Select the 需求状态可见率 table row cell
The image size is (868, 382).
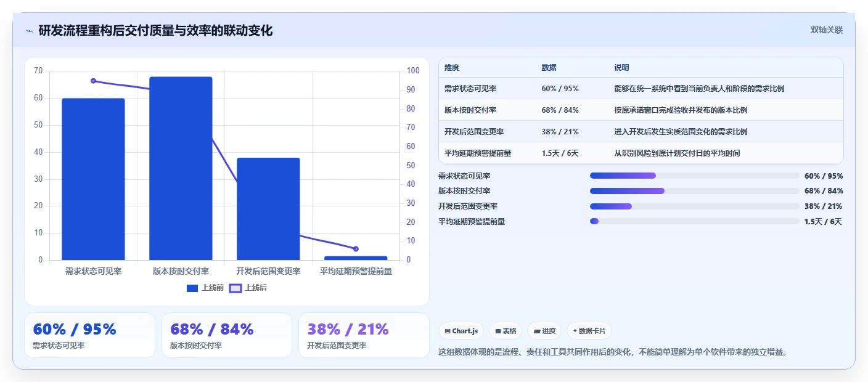(x=470, y=89)
